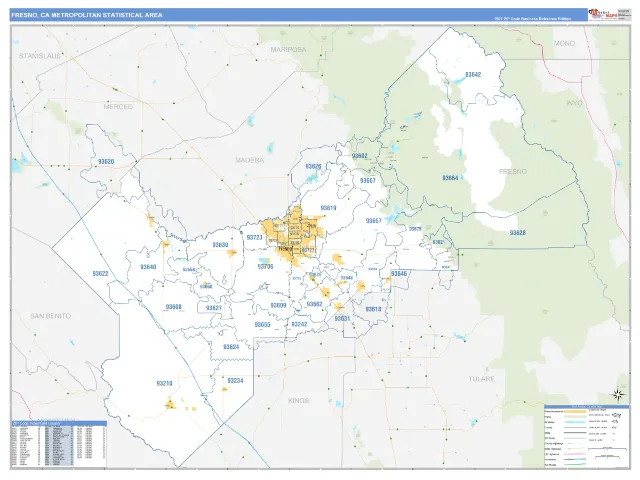The width and height of the screenshot is (640, 480).
Task: Select the INYO county label
Action: click(574, 103)
